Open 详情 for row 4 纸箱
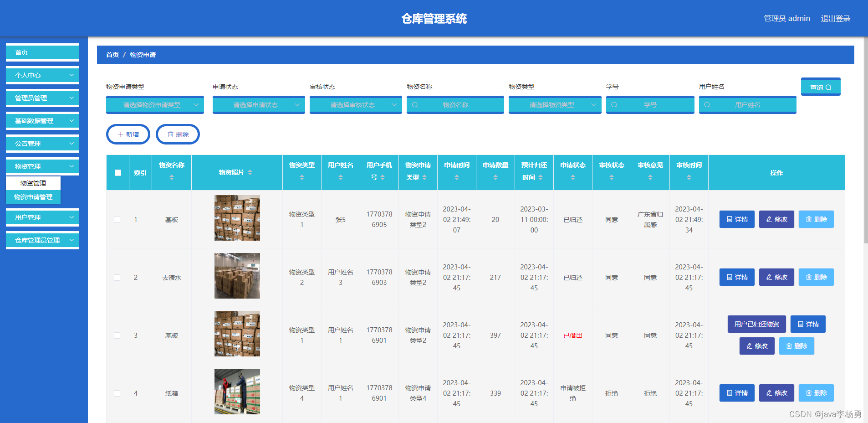 (x=737, y=393)
